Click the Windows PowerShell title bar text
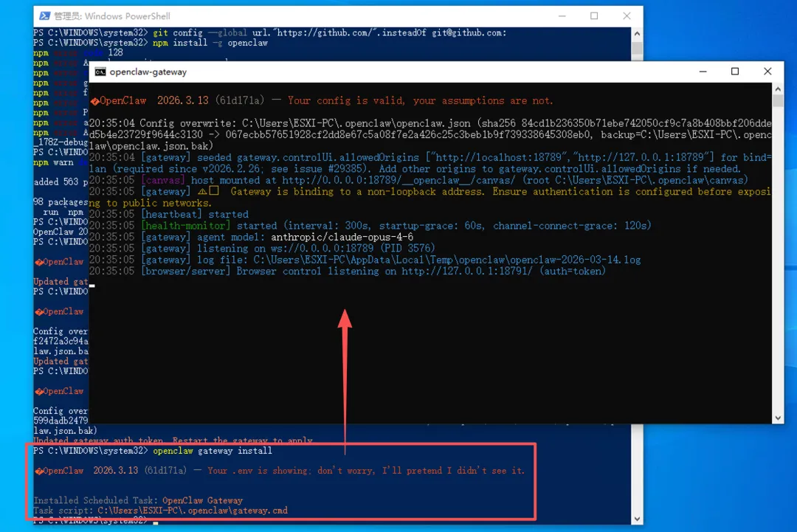The height and width of the screenshot is (532, 797). coord(112,15)
